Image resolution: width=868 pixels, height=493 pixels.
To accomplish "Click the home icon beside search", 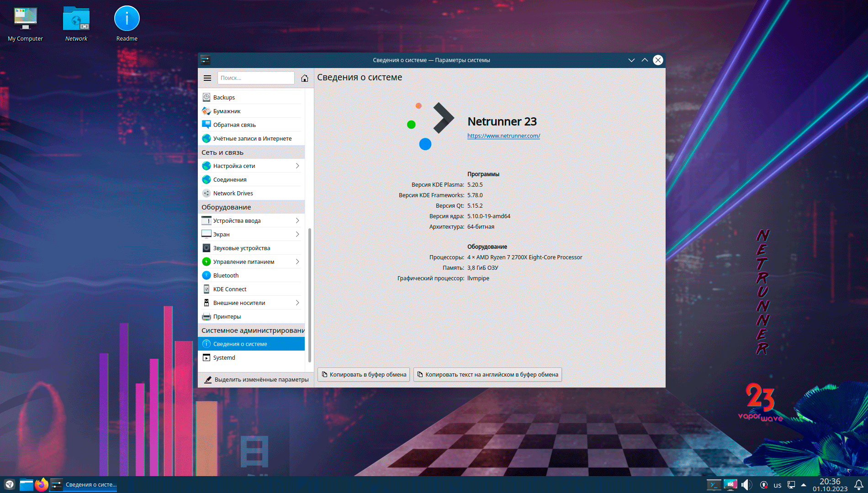I will (304, 78).
